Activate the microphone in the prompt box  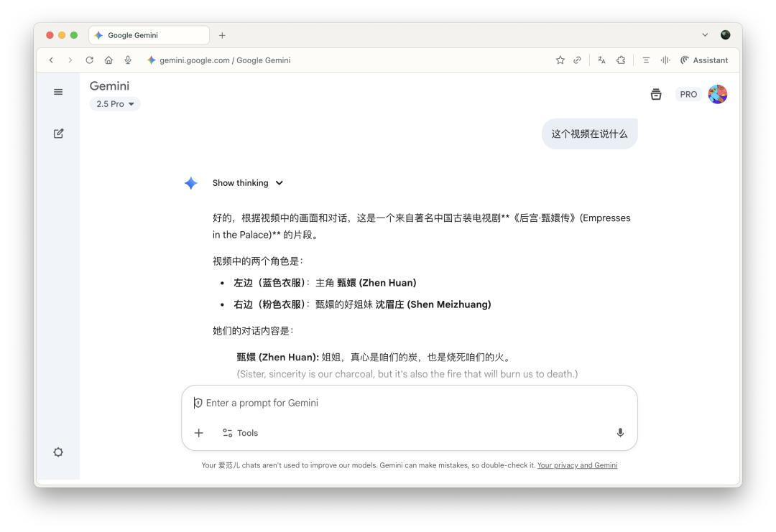(620, 433)
